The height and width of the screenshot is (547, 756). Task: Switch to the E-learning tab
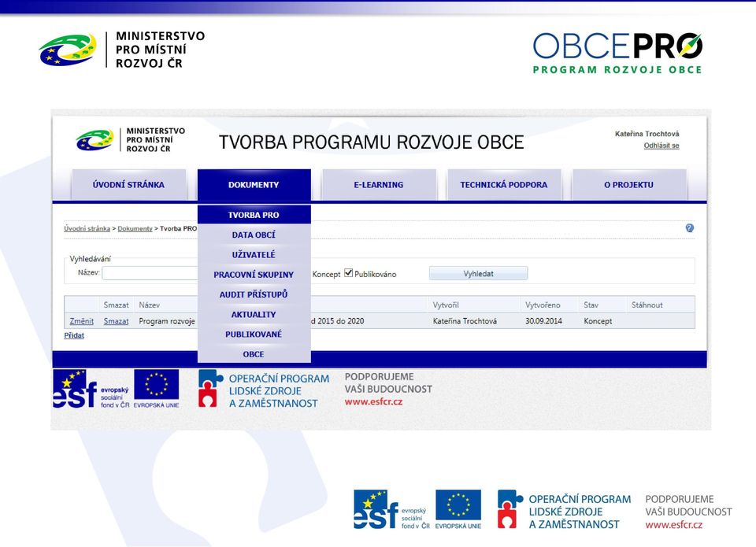(379, 185)
